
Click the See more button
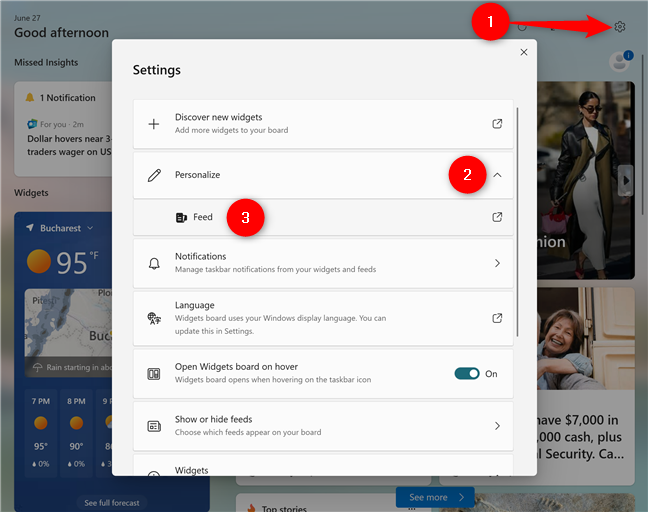(435, 497)
